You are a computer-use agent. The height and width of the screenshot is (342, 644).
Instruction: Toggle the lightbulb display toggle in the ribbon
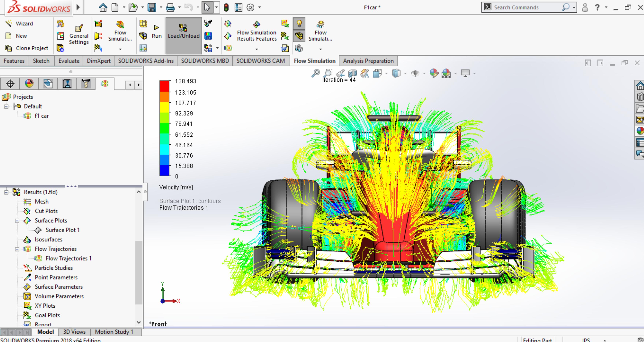(299, 24)
